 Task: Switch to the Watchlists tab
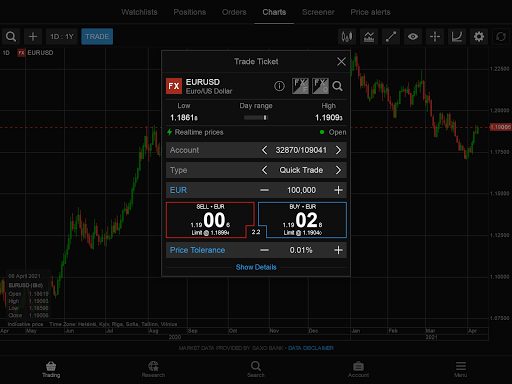click(139, 12)
